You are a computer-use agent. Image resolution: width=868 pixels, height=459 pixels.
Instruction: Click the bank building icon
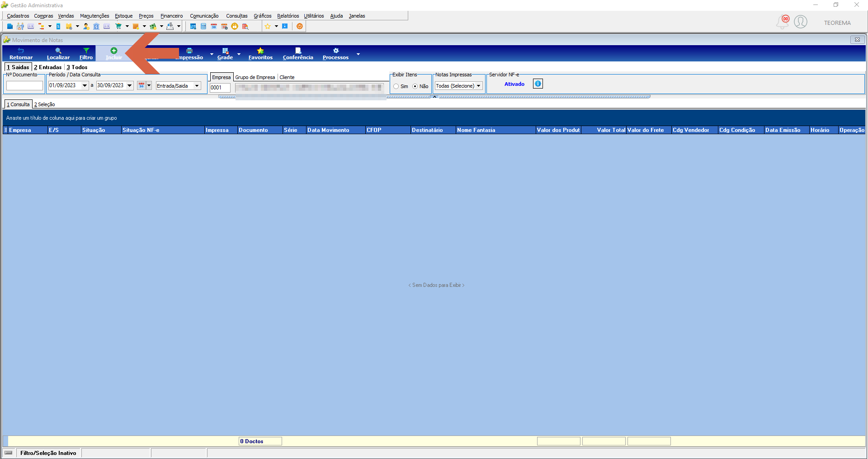coord(96,26)
